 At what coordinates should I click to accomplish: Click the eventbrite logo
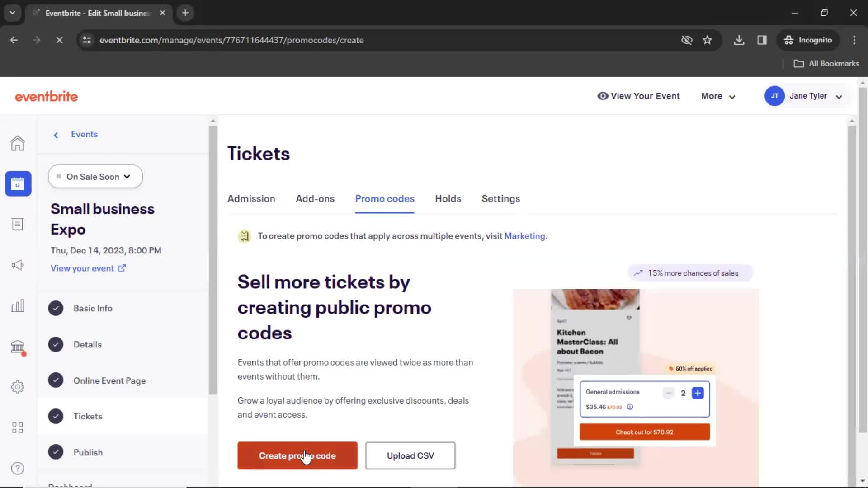coord(46,96)
